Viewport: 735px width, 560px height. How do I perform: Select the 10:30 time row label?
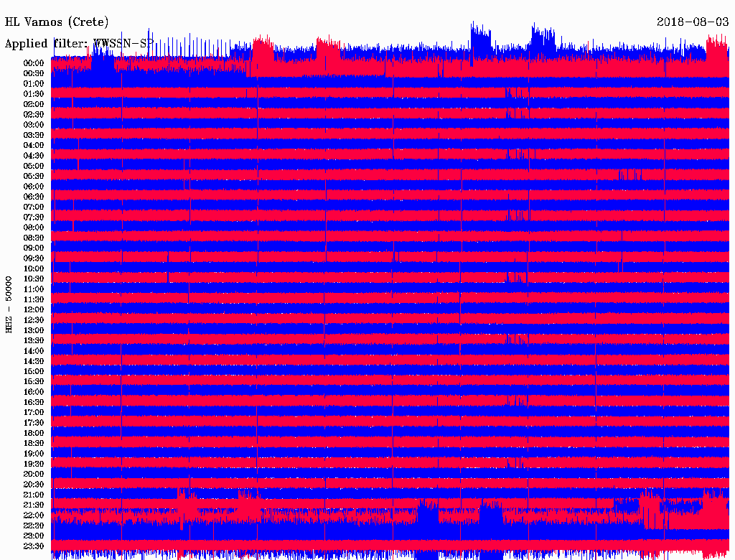34,279
